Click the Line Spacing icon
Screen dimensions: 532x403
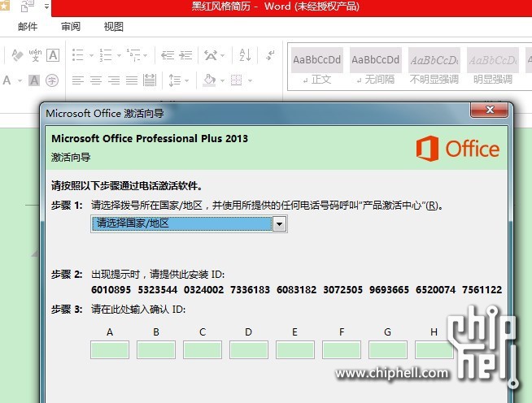175,80
